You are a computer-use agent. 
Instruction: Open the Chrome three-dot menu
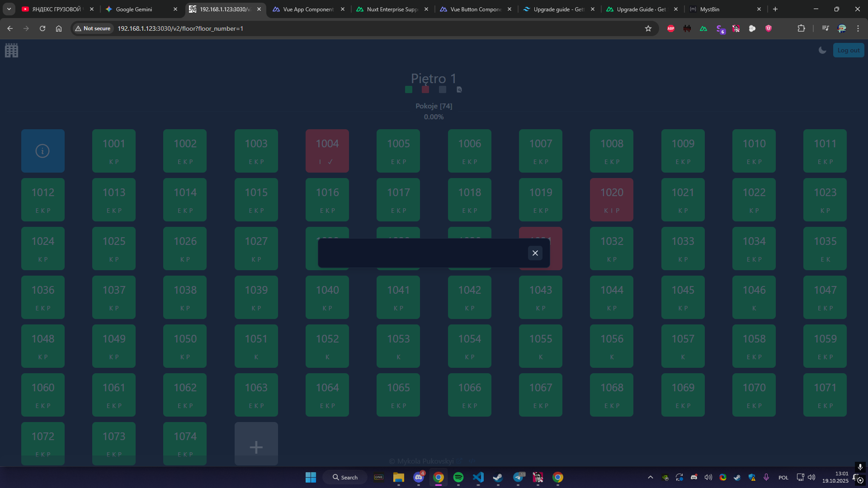click(858, 28)
